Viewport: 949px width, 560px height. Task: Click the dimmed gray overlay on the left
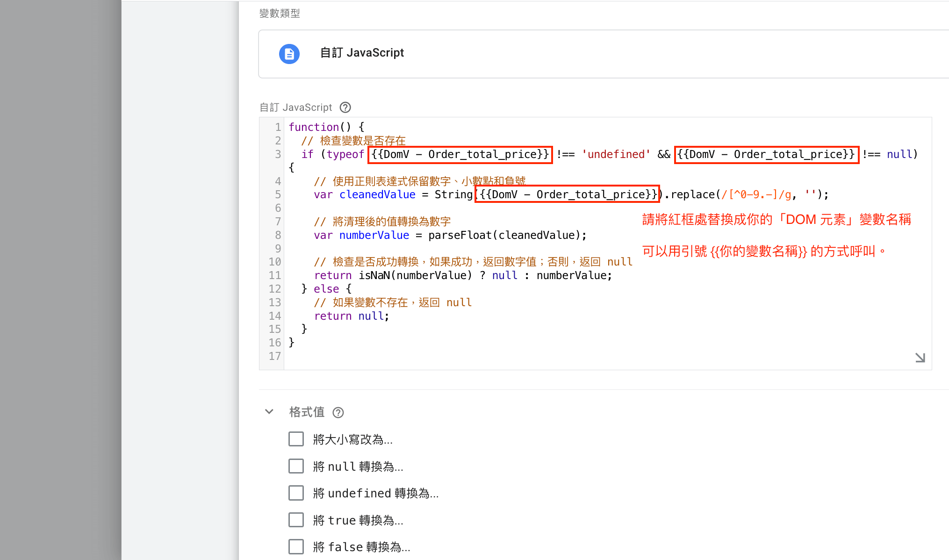60,280
